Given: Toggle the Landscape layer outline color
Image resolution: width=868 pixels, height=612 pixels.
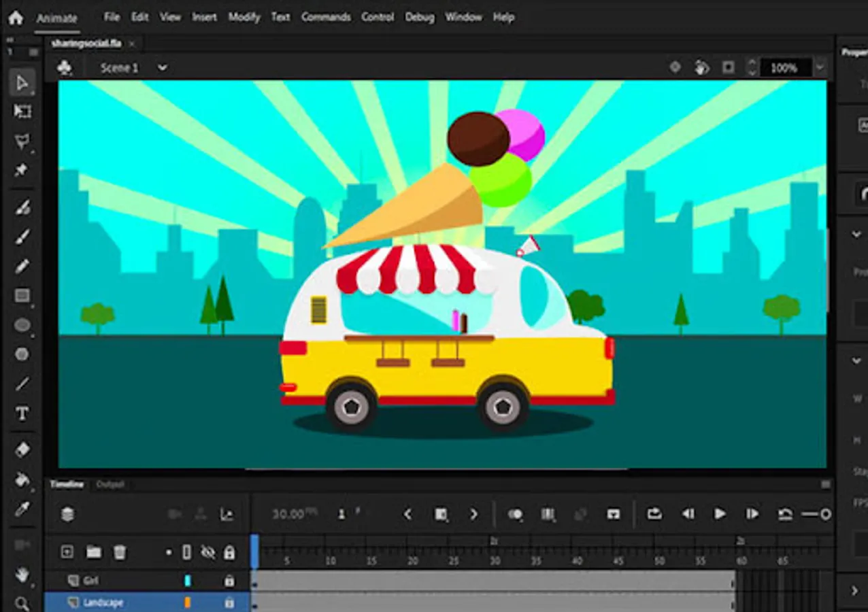Looking at the screenshot, I should [x=188, y=602].
